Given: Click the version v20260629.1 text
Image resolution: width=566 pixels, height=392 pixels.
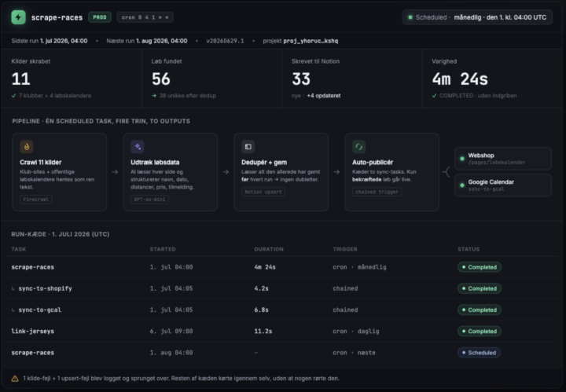Looking at the screenshot, I should tap(225, 41).
